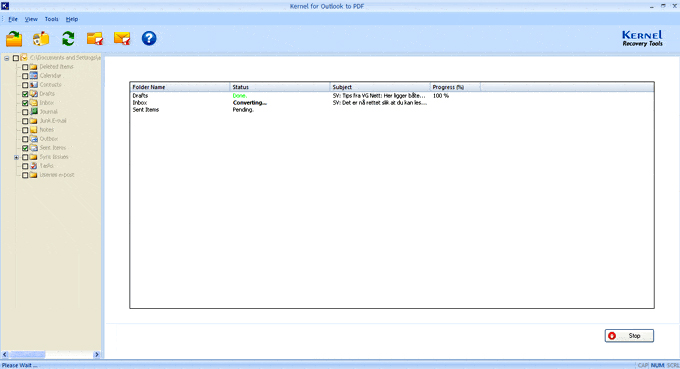Click the Journal folder icon
Image resolution: width=680 pixels, height=369 pixels.
(x=33, y=112)
